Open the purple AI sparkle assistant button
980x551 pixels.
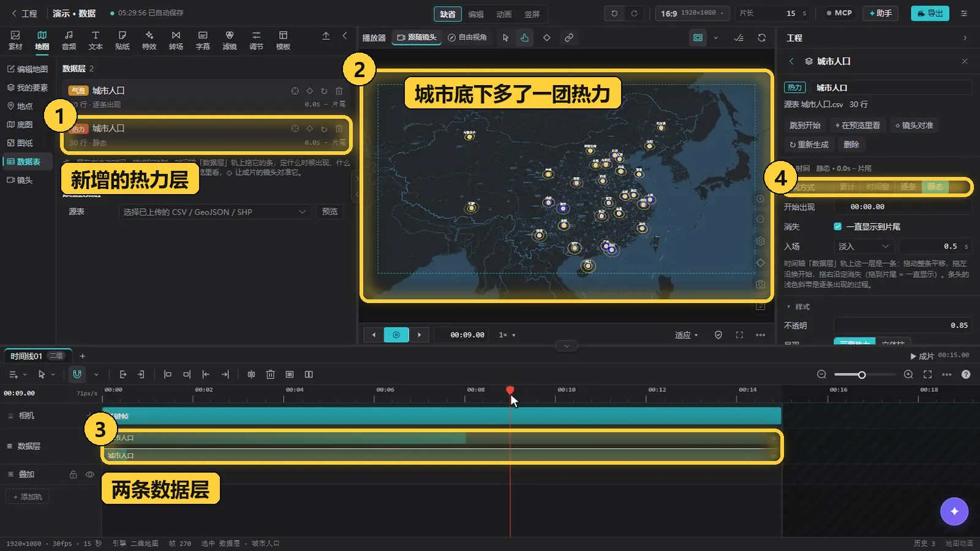click(x=954, y=511)
